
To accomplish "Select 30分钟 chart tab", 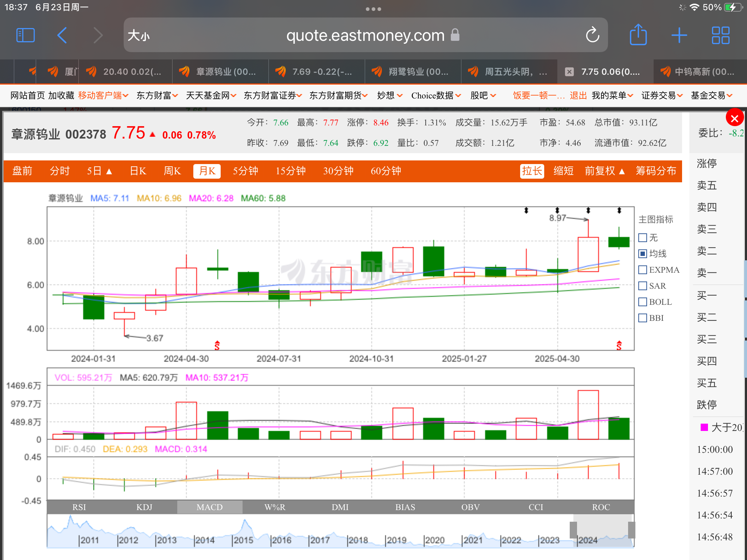I will 338,171.
